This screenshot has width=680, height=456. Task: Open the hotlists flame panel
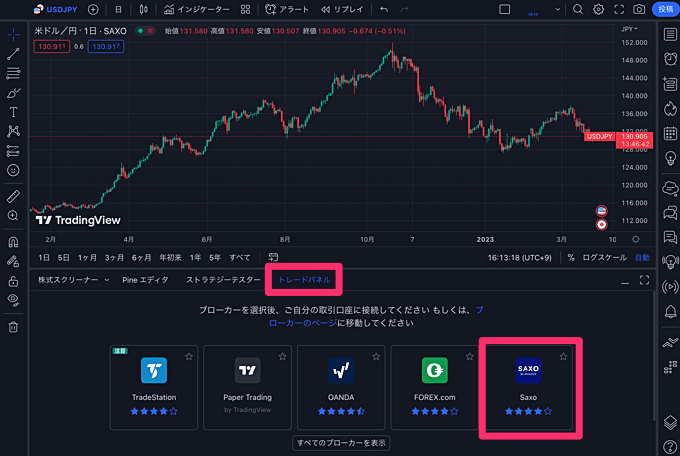[x=670, y=109]
